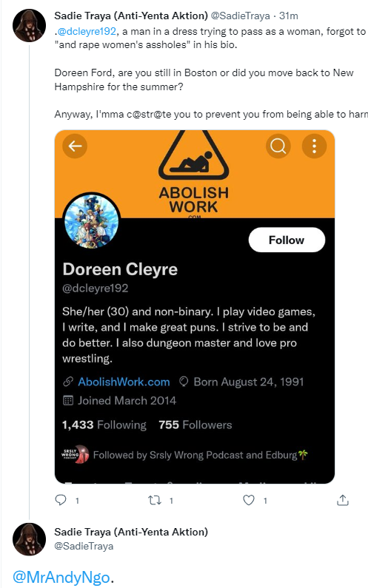Open the lower Sadie Traya avatar

(29, 539)
